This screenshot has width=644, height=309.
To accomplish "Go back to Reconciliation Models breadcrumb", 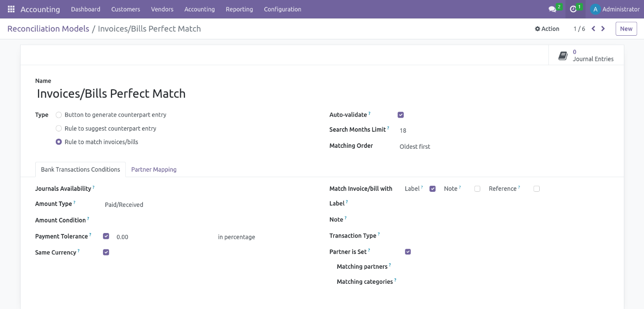I will coord(48,29).
